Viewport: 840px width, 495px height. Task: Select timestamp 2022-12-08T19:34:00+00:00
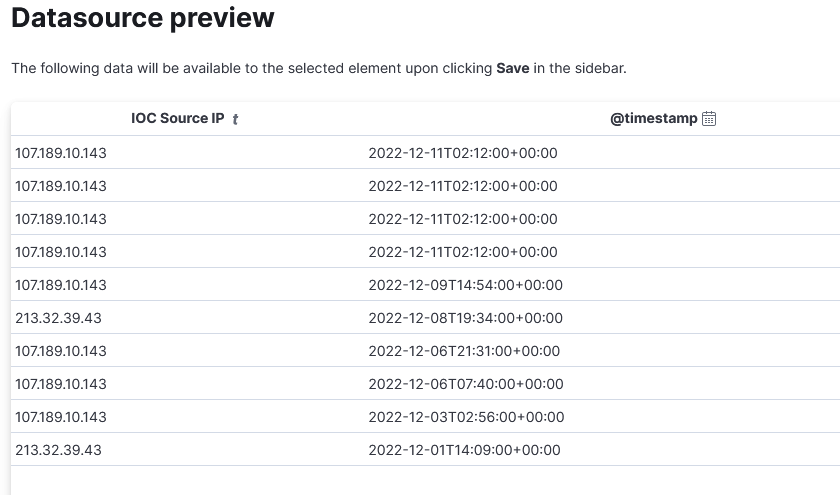466,318
